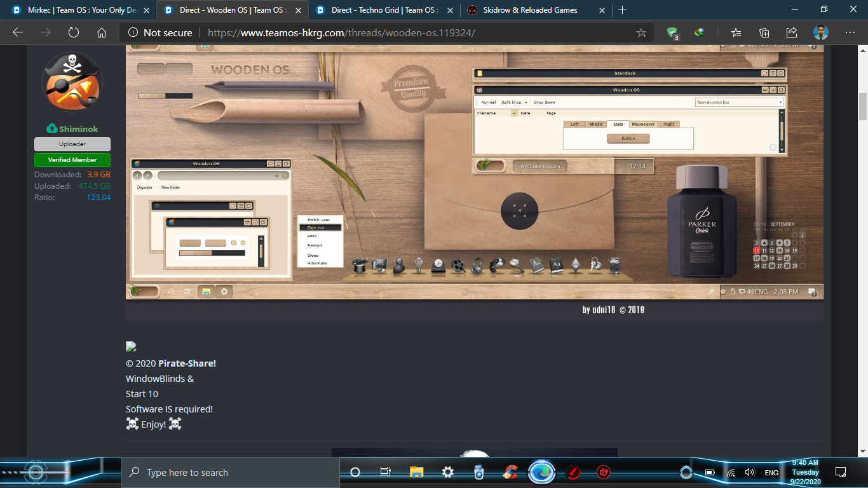The height and width of the screenshot is (488, 868).
Task: Open the Shiminok user profile link
Action: [x=78, y=129]
